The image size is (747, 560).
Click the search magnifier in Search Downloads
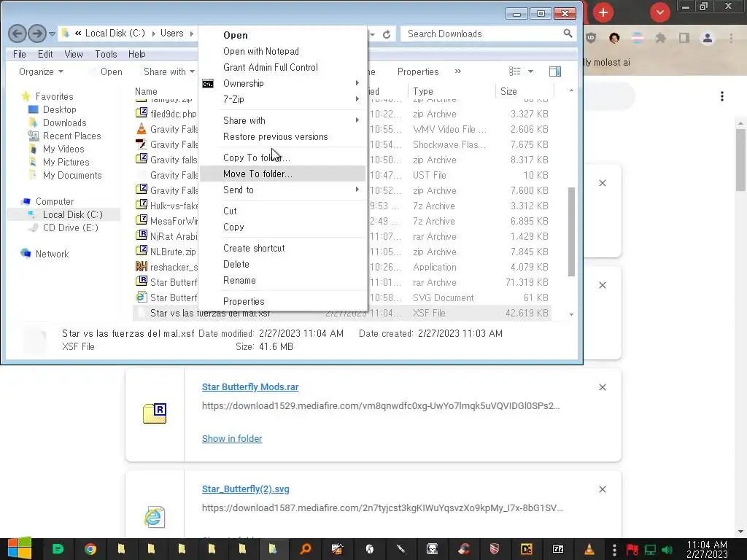click(x=568, y=34)
